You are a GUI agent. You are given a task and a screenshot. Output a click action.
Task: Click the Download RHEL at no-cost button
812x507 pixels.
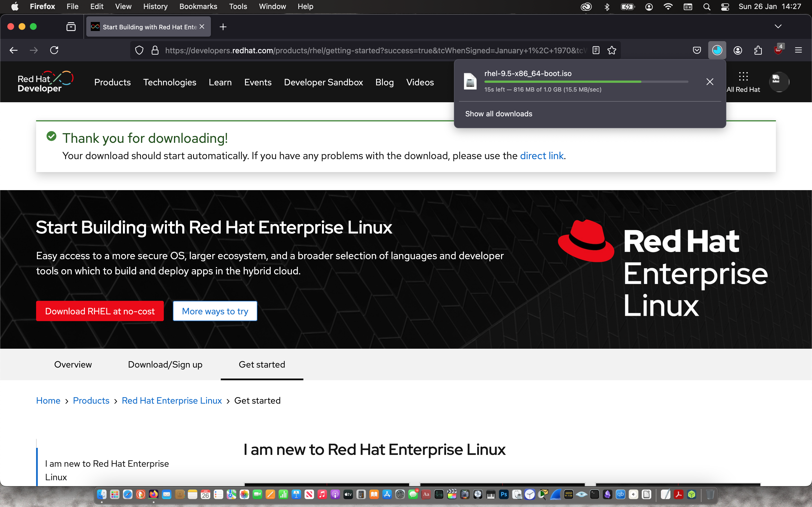click(100, 311)
